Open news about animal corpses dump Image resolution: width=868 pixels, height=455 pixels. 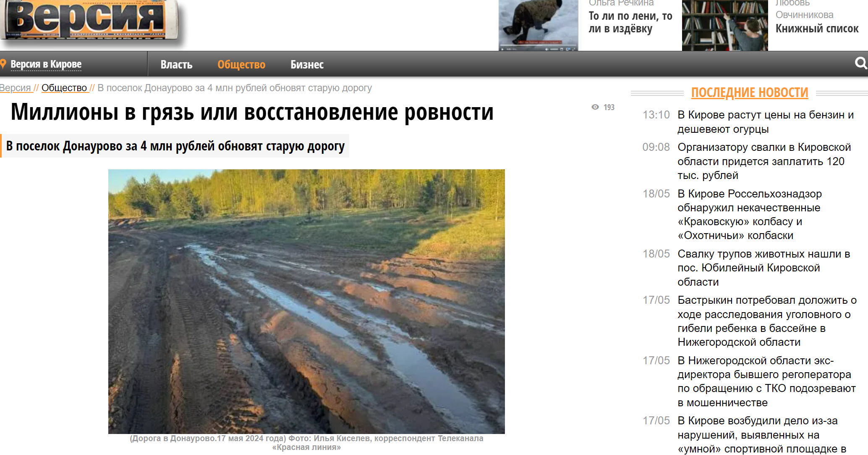click(763, 268)
